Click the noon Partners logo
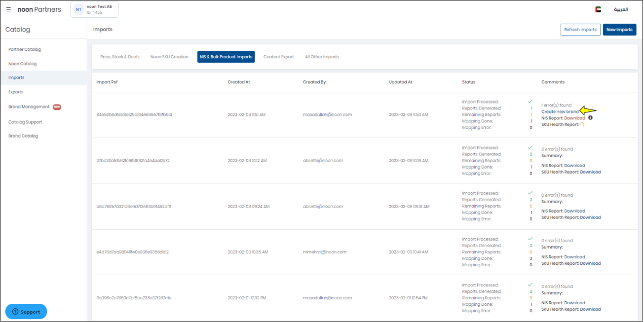644x322 pixels. coord(39,9)
